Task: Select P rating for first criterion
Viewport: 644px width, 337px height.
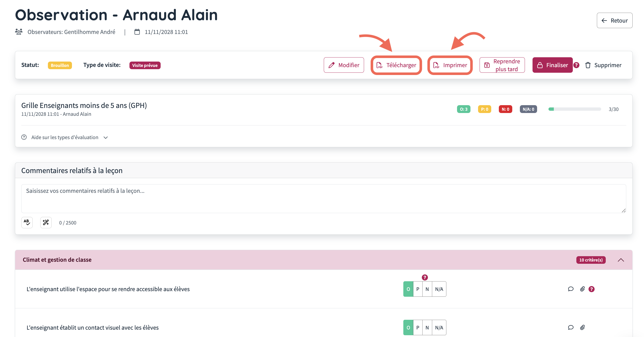Action: click(x=418, y=289)
